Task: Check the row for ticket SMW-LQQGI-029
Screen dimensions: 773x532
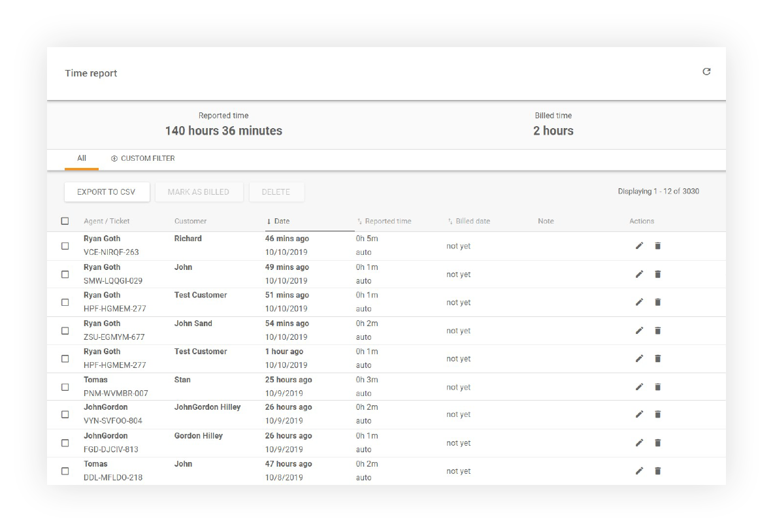Action: pyautogui.click(x=65, y=274)
